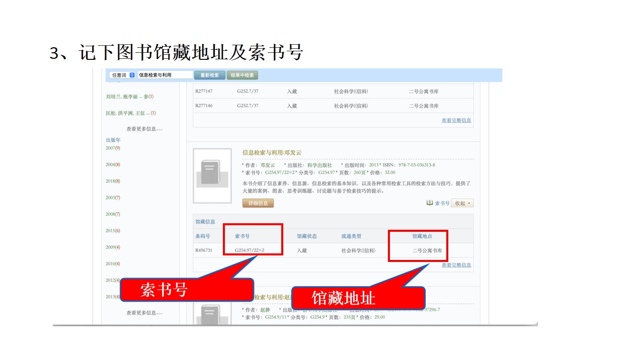This screenshot has width=644, height=362.
Task: Click the open book 索书号 icon
Action: 430,203
